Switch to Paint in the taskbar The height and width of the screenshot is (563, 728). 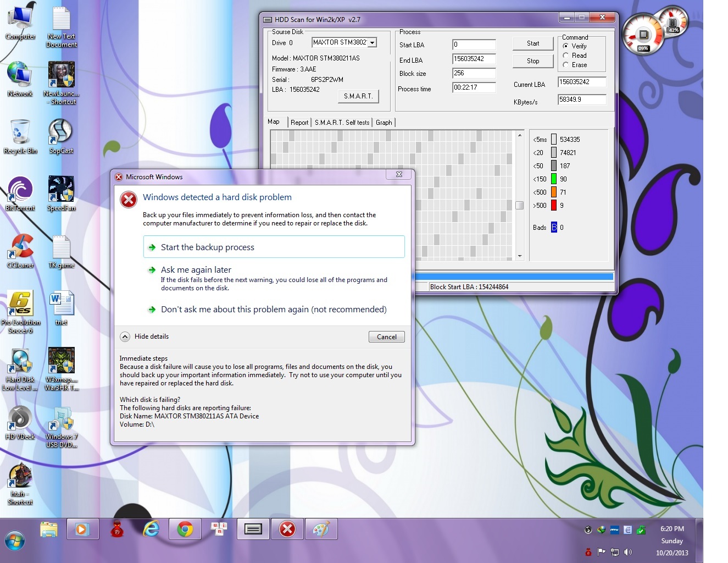pos(321,529)
